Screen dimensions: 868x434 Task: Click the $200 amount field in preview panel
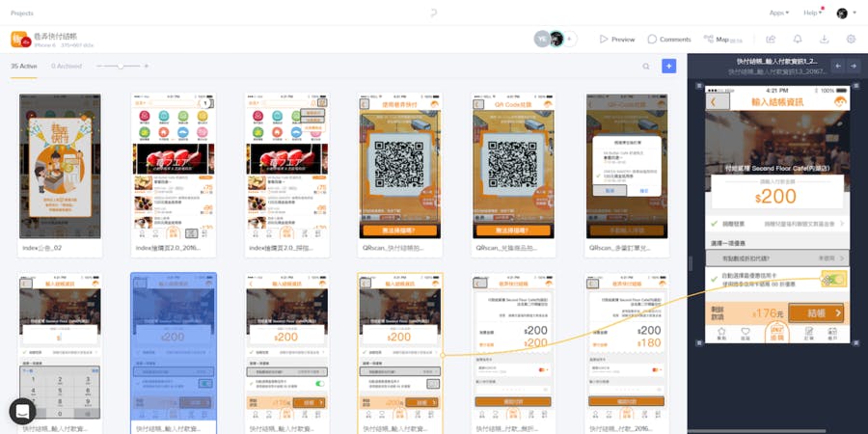tap(777, 193)
